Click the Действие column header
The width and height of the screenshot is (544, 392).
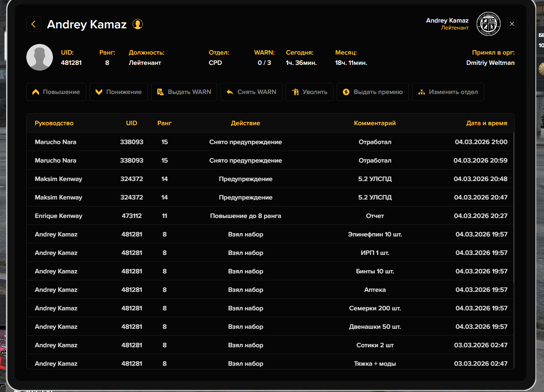tap(246, 123)
